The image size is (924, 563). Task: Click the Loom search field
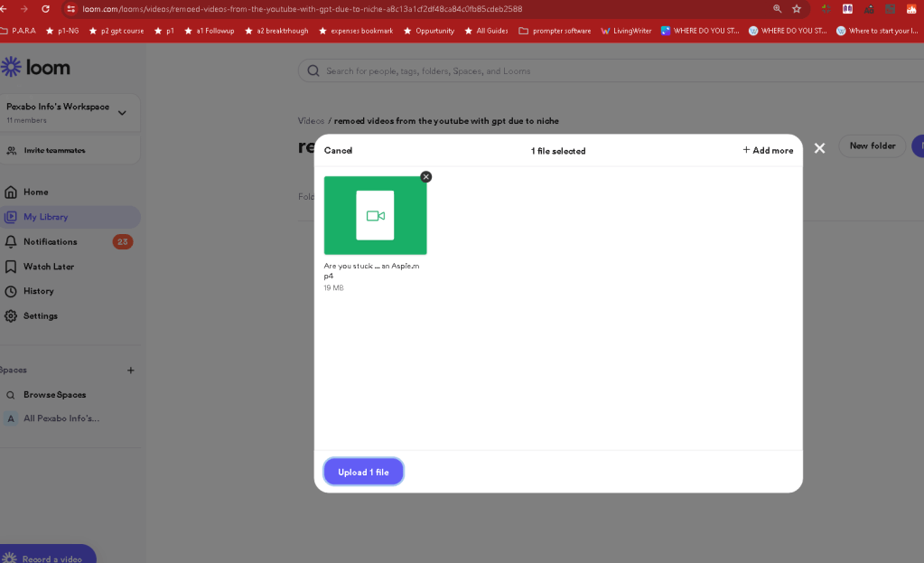click(x=611, y=70)
